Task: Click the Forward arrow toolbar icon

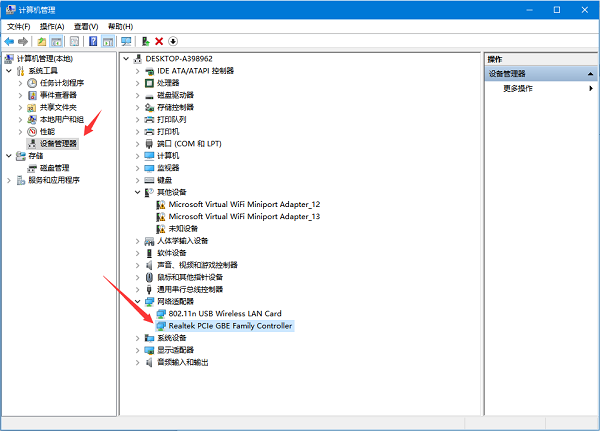Action: click(23, 41)
